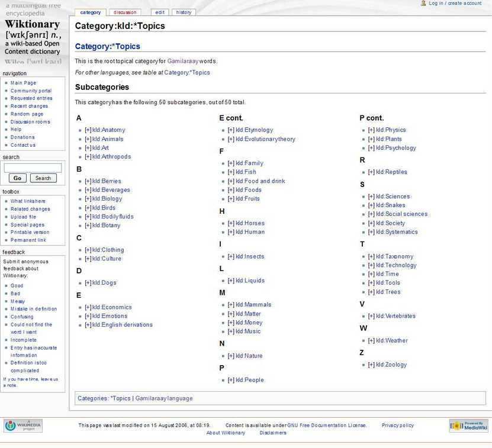The image size is (492, 448).
Task: Click Log in / create account
Action: coord(455,3)
